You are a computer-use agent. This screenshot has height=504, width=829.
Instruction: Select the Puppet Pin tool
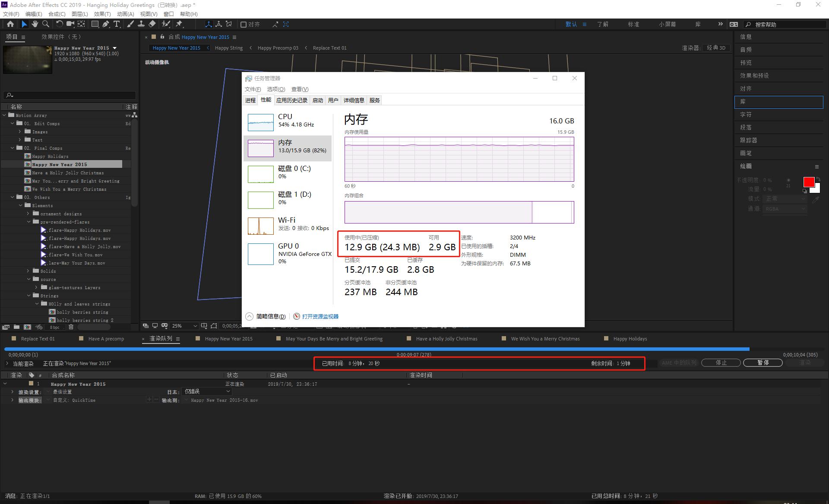point(179,24)
